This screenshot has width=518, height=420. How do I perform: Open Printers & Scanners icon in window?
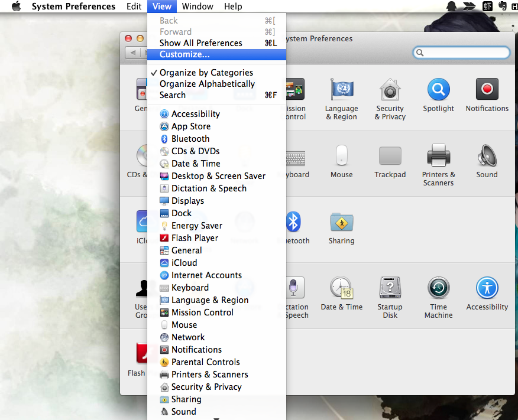(438, 155)
